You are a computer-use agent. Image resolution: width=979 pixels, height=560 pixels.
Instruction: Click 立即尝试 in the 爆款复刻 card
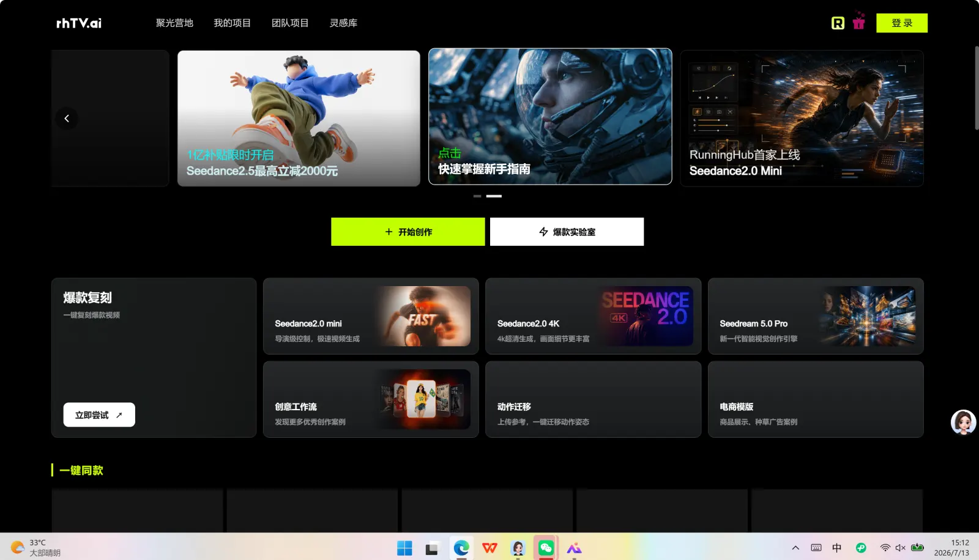pos(99,415)
